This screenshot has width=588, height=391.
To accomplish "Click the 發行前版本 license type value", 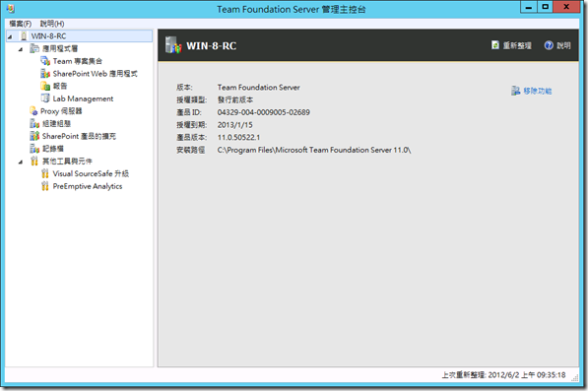I will coord(235,99).
